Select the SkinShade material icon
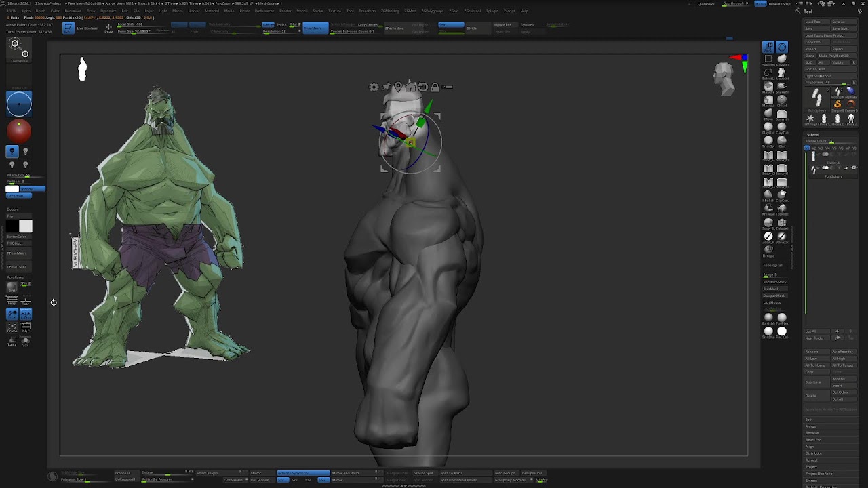The image size is (868, 488). pyautogui.click(x=768, y=331)
